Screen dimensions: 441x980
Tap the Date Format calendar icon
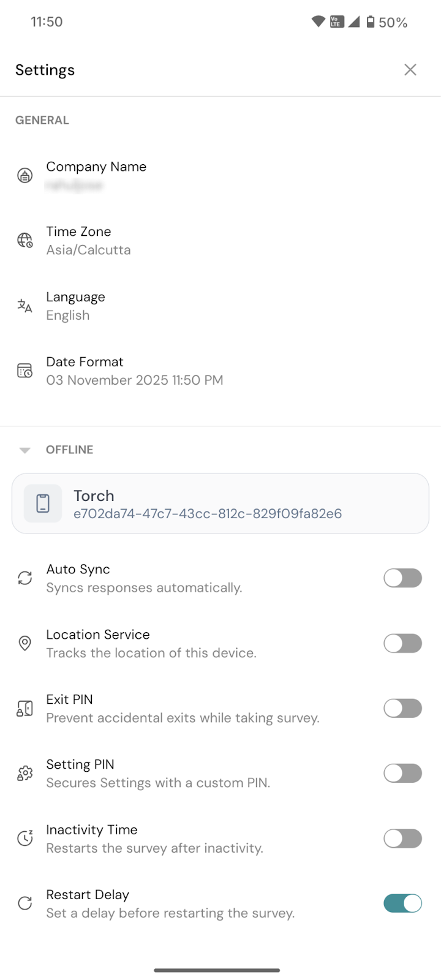[24, 371]
